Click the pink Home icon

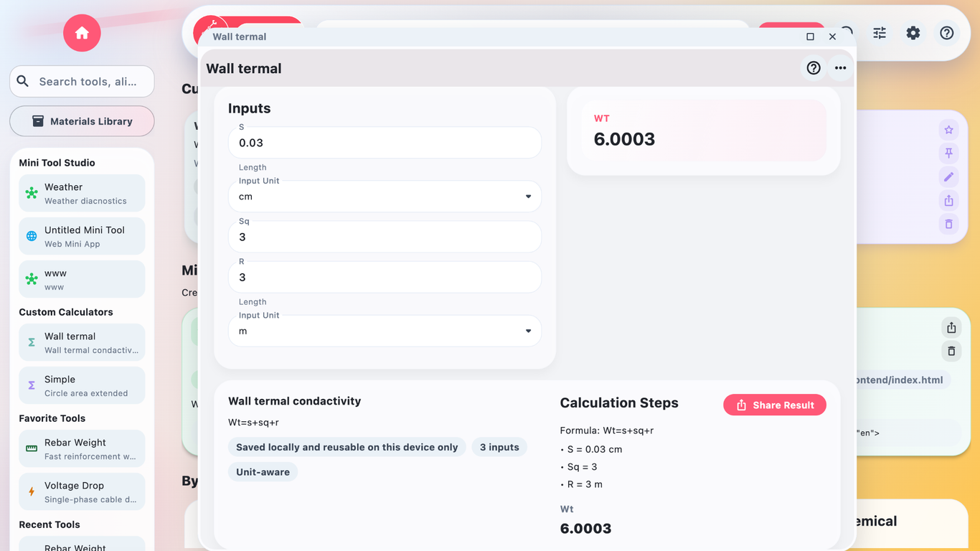(x=81, y=32)
